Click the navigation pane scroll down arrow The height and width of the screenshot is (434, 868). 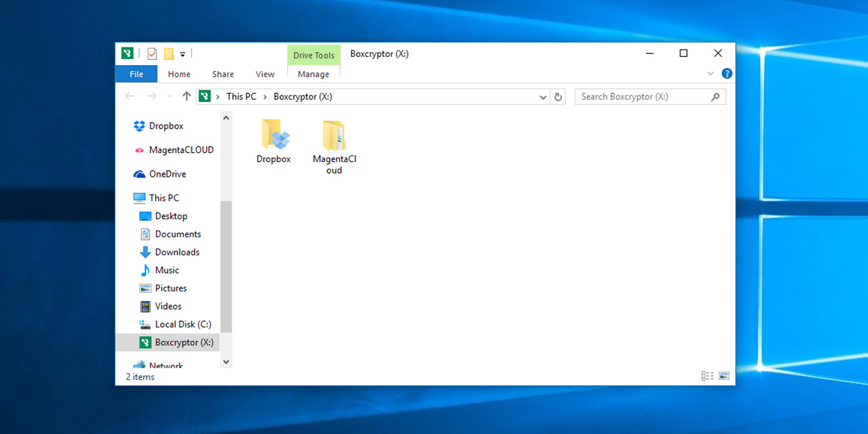pyautogui.click(x=226, y=362)
